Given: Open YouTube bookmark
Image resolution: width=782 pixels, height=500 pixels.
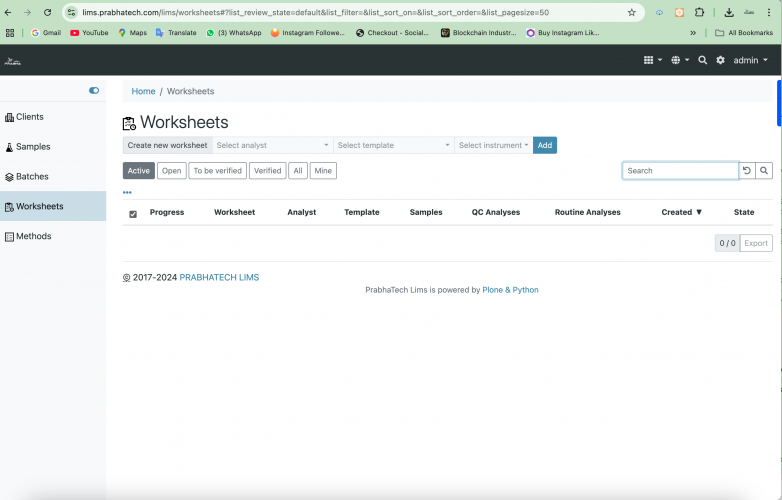Looking at the screenshot, I should pyautogui.click(x=89, y=33).
